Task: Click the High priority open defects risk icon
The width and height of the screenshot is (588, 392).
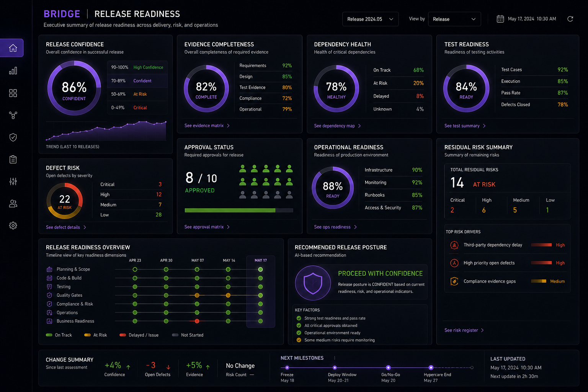Action: click(x=454, y=263)
